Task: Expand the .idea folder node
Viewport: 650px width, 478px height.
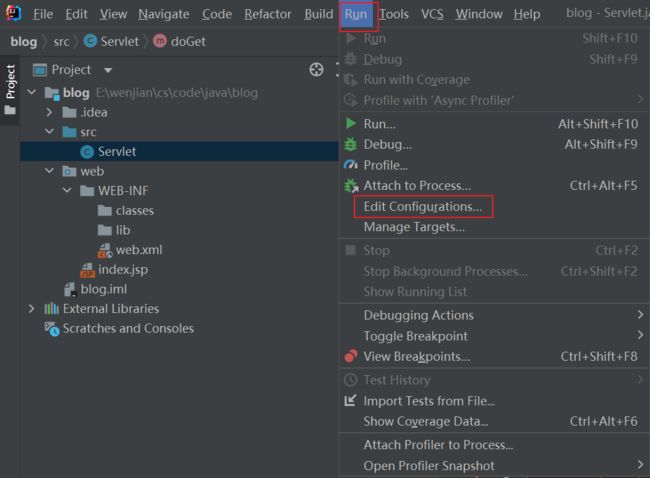Action: (x=49, y=112)
